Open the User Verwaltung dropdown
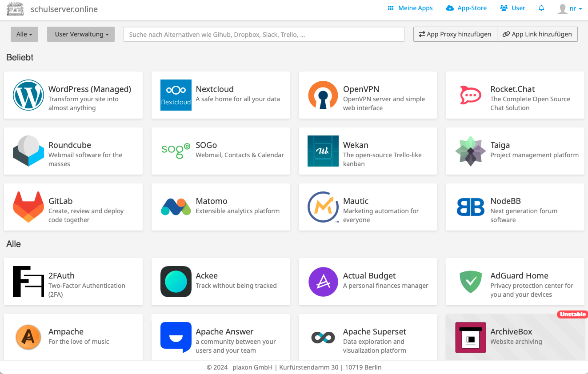The width and height of the screenshot is (588, 374). coord(80,34)
